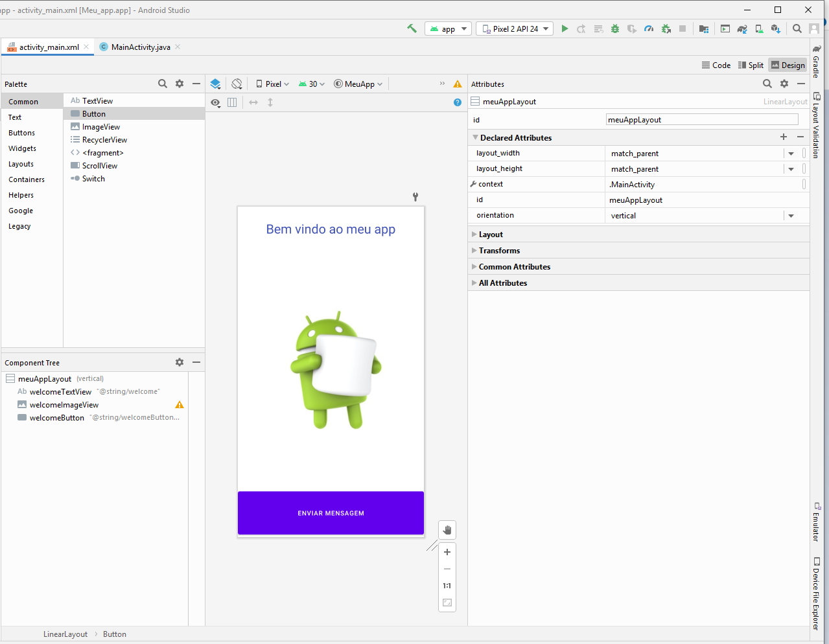Click the ENVIAR MENSAGEM button in preview
This screenshot has width=829, height=644.
(331, 512)
